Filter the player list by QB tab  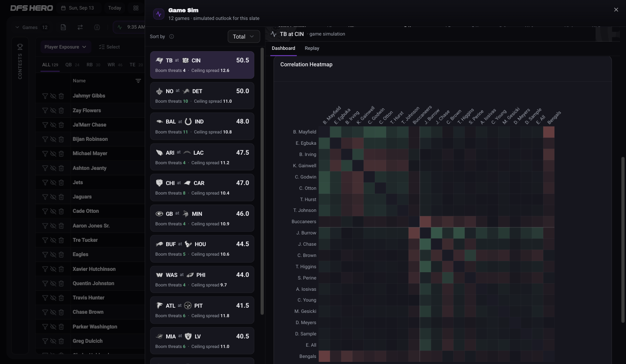coord(72,65)
